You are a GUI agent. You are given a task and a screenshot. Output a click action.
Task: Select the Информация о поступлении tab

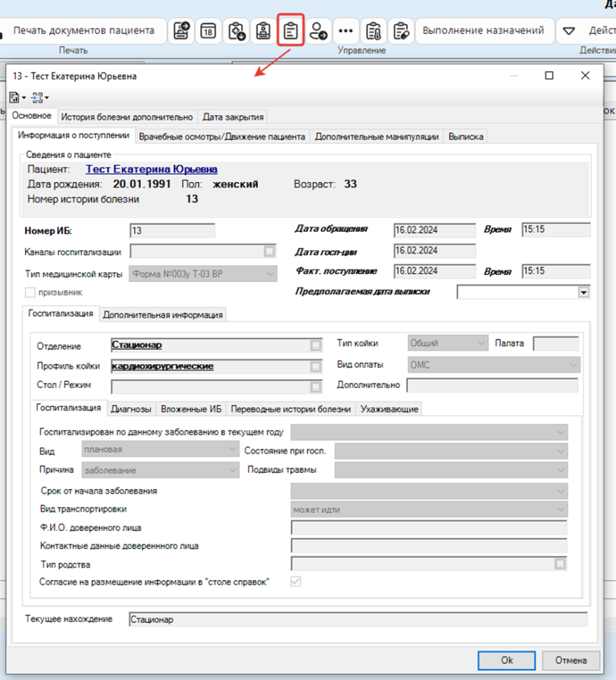(74, 135)
